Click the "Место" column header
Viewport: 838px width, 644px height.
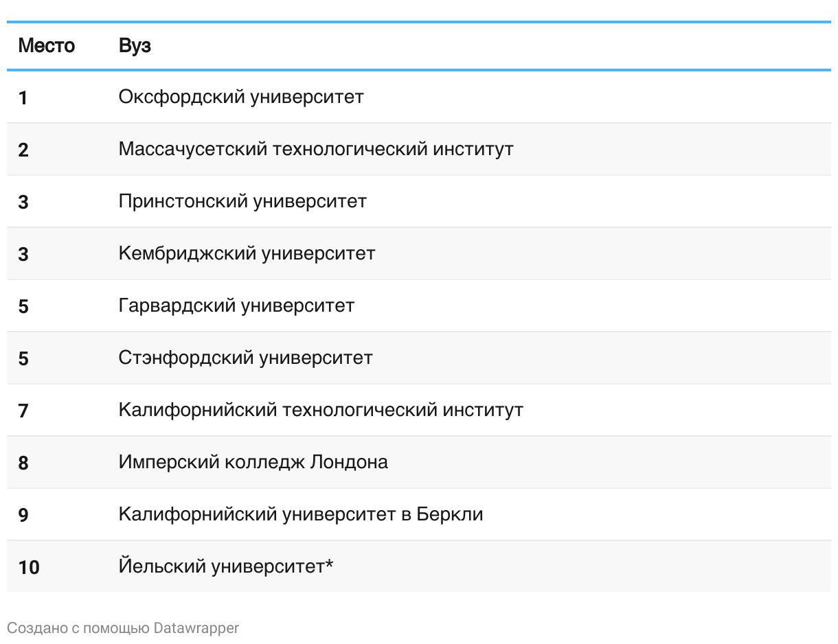[x=46, y=46]
